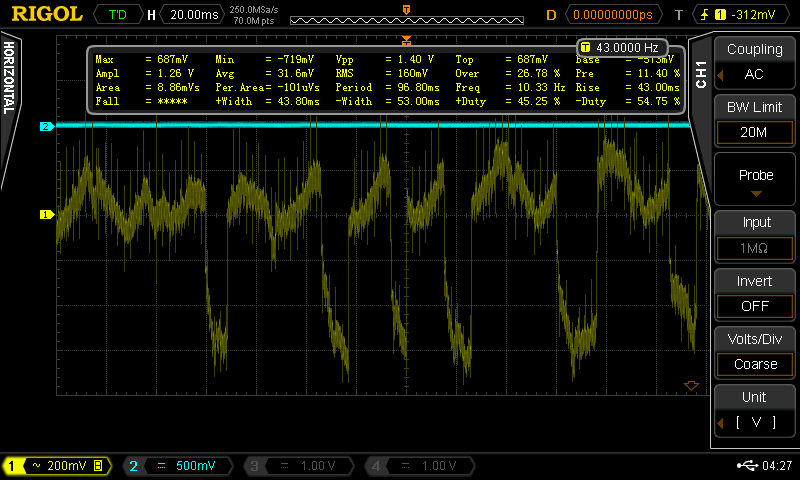The width and height of the screenshot is (800, 480).
Task: Click the CH1 side tab
Action: 701,75
